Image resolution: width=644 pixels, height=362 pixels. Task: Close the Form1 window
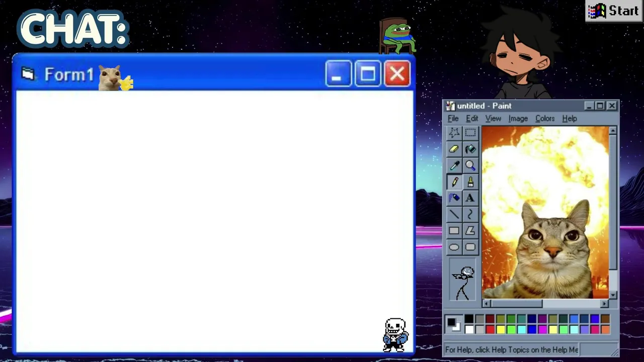(397, 74)
